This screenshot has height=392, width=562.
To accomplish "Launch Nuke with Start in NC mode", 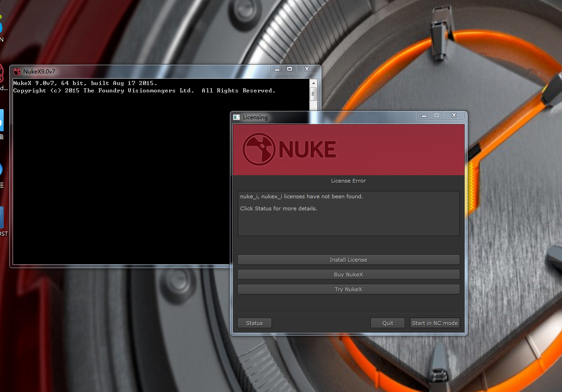I will (435, 323).
